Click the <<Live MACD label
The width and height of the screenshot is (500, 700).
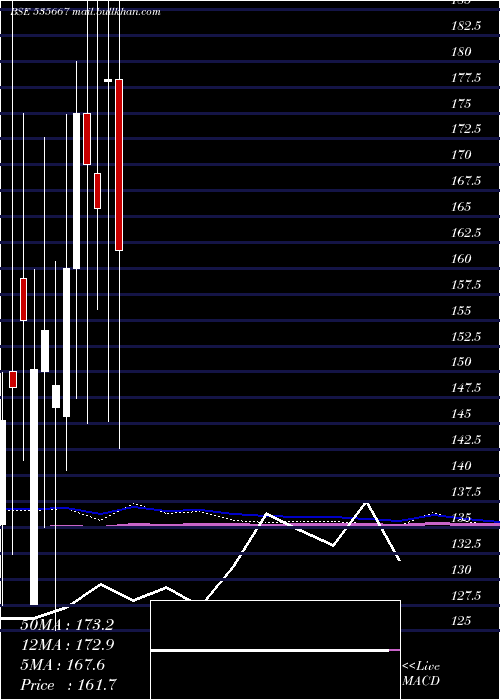[421, 673]
